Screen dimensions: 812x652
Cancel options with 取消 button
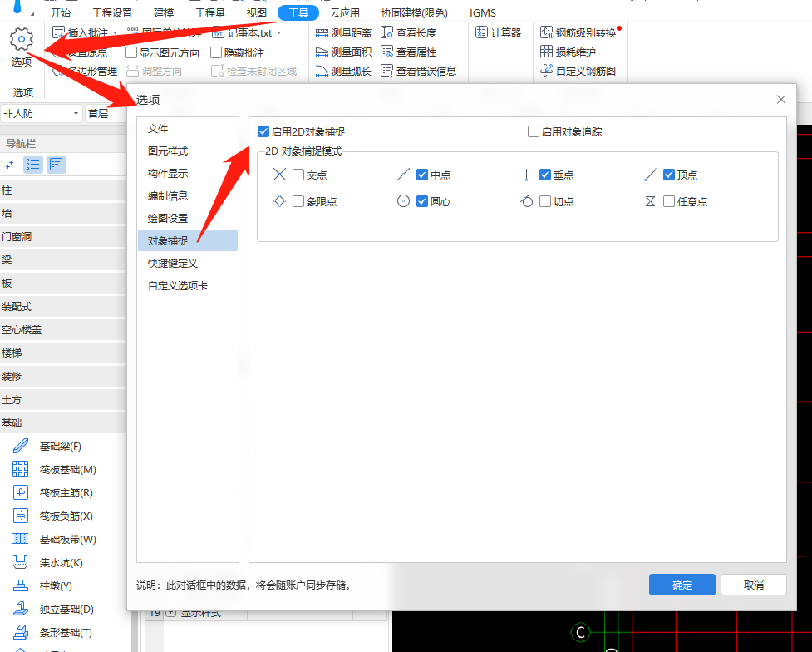[754, 585]
